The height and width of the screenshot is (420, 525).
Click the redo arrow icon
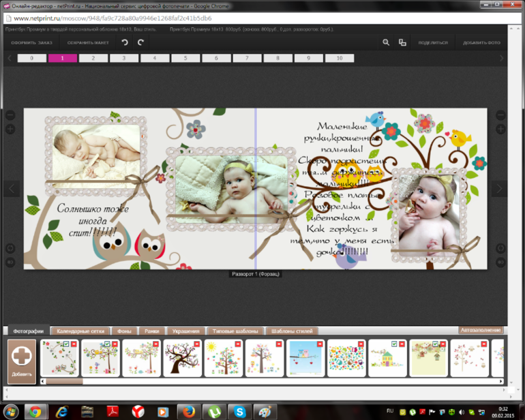(x=141, y=42)
